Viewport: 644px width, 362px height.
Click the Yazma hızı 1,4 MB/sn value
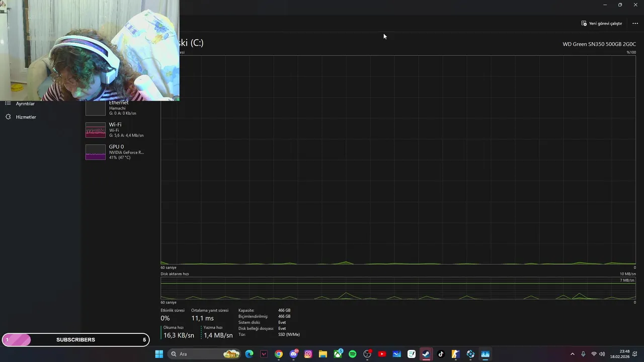pyautogui.click(x=218, y=335)
